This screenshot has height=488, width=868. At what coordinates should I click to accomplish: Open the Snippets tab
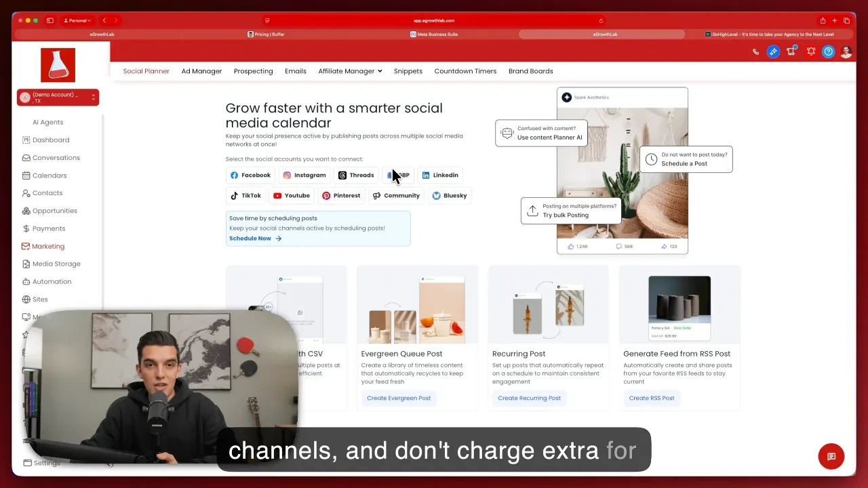click(x=408, y=71)
